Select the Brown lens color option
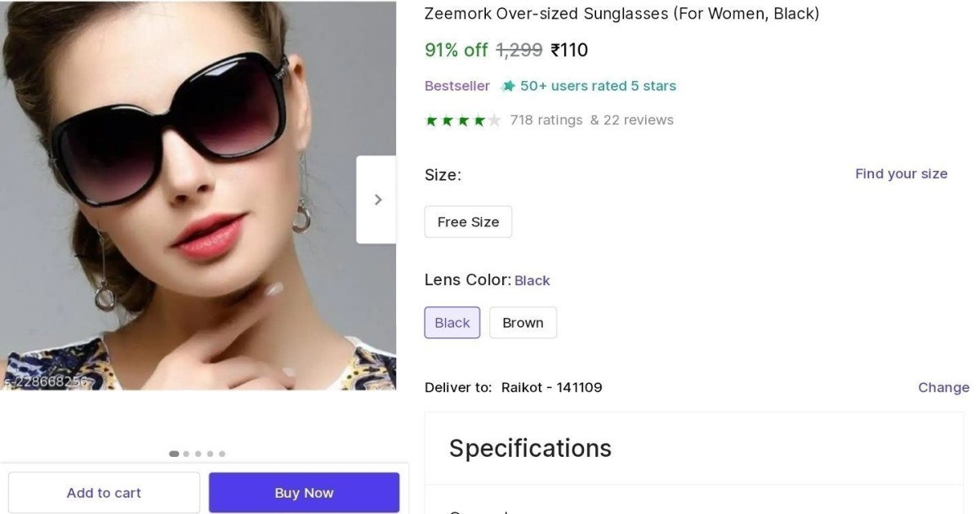 [523, 322]
